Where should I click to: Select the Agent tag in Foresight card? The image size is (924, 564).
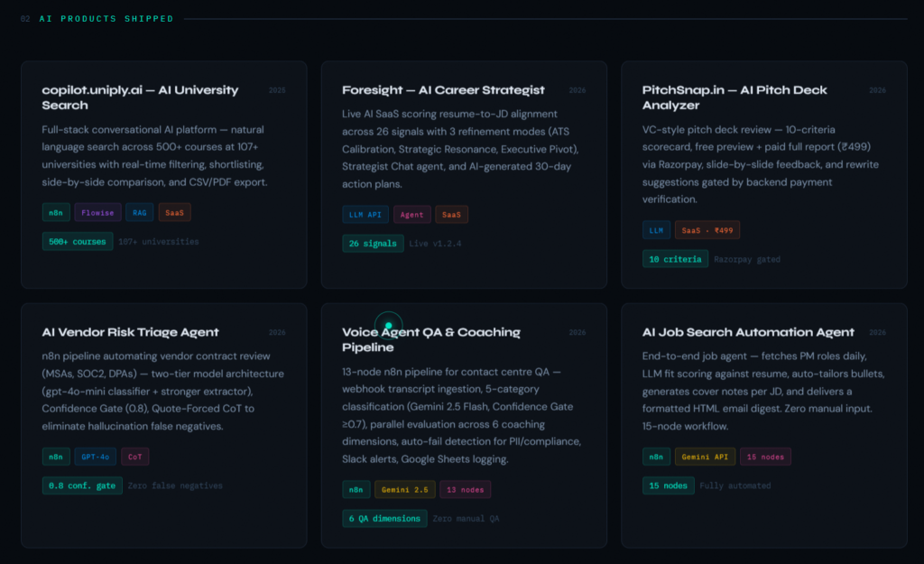[411, 215]
